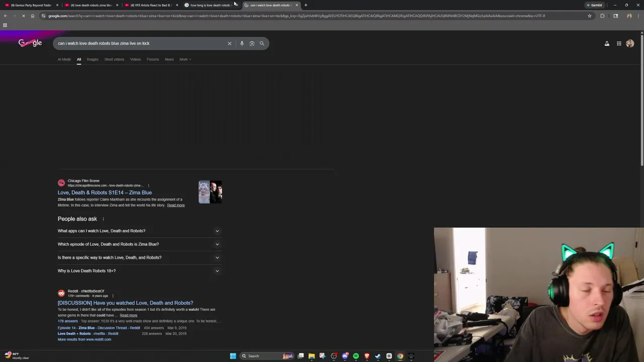Open Chrome extensions puzzle icon

pyautogui.click(x=602, y=16)
